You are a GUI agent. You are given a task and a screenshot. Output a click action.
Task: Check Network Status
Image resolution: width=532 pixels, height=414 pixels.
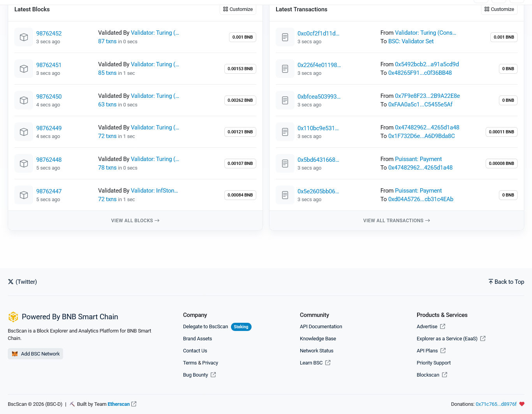pyautogui.click(x=317, y=351)
